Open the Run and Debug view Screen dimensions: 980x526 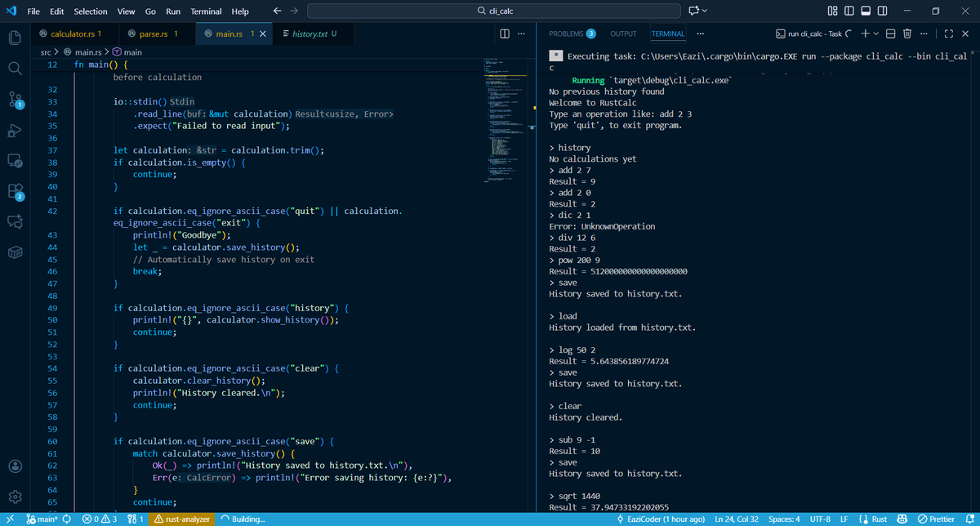(x=14, y=131)
